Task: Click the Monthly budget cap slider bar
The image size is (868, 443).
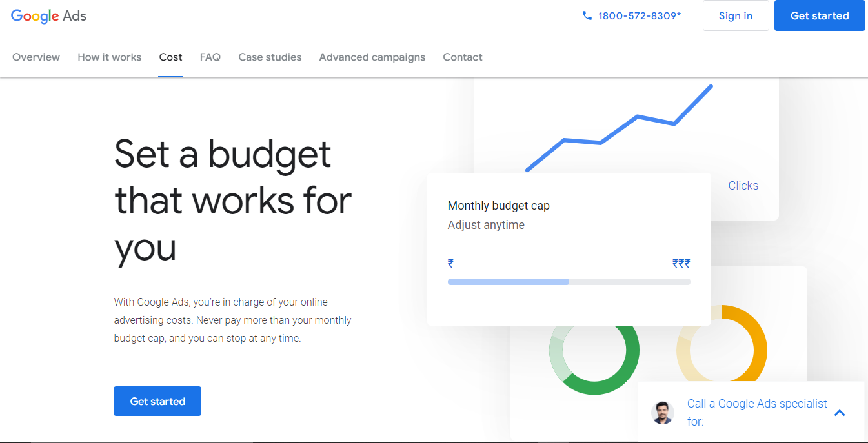Action: (x=569, y=282)
